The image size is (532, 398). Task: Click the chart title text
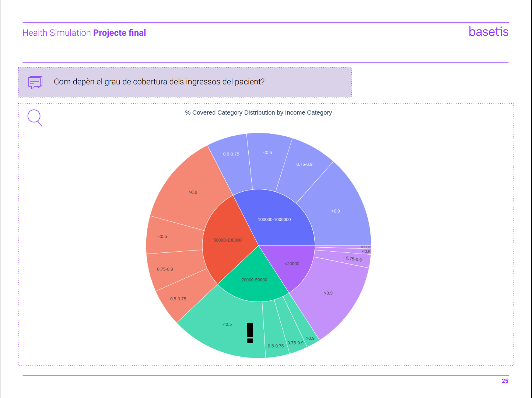pyautogui.click(x=258, y=112)
